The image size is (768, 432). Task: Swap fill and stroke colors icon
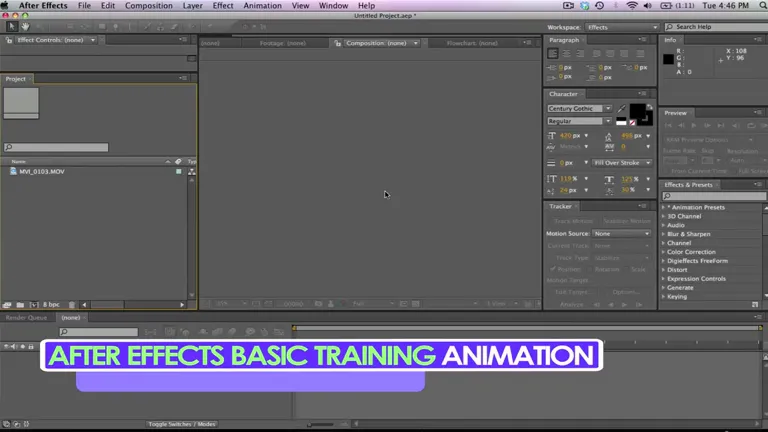point(649,107)
